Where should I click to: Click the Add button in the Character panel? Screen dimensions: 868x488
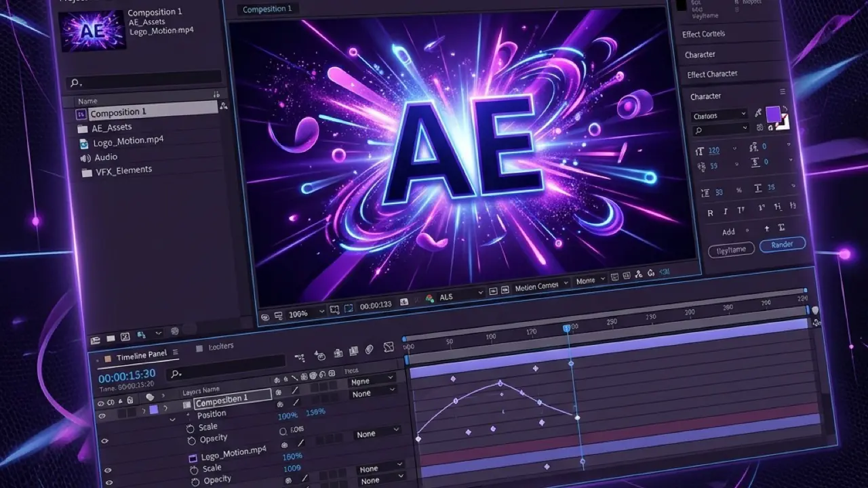(728, 231)
